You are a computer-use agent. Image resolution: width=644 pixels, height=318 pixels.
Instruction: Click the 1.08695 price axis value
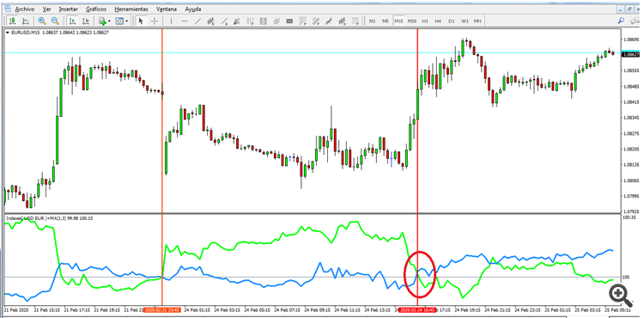pos(632,40)
